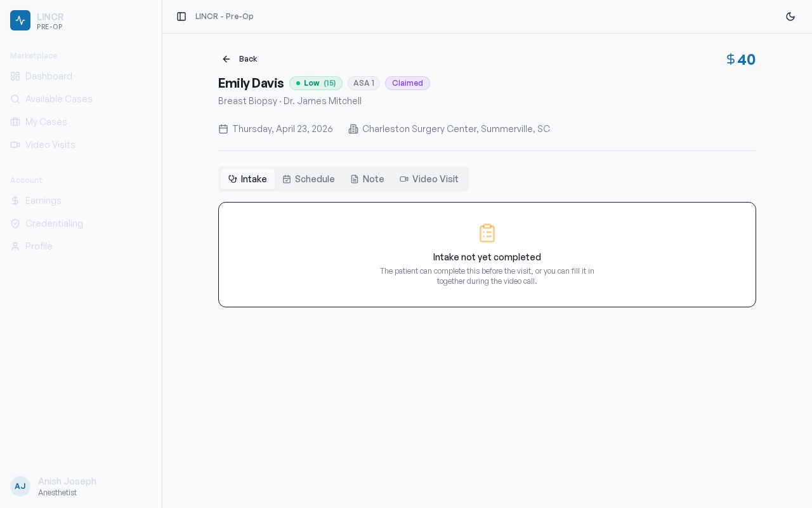Viewport: 812px width, 508px height.
Task: Open Video Visits in sidebar
Action: point(50,145)
